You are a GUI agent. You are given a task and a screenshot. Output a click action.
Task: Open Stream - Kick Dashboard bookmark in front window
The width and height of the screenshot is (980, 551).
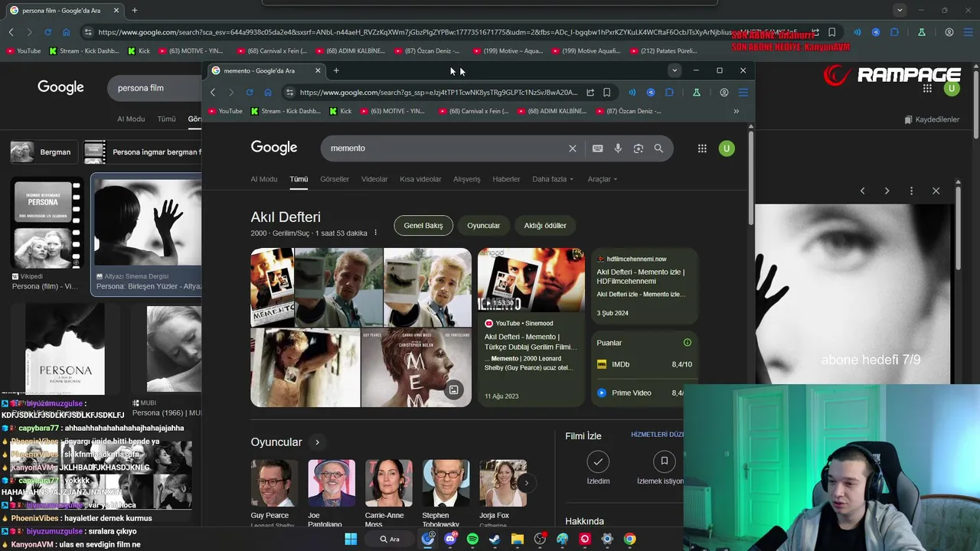284,111
